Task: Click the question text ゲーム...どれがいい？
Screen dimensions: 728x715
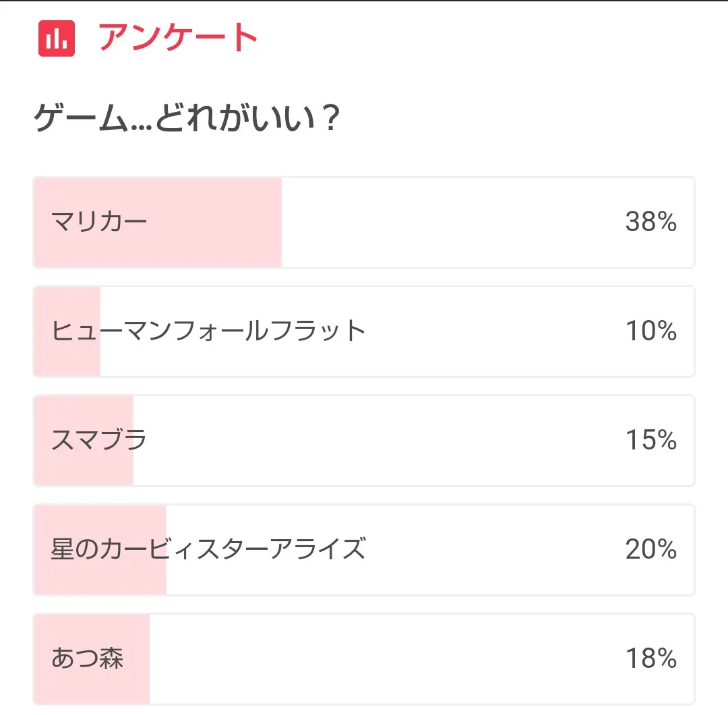Action: [186, 121]
